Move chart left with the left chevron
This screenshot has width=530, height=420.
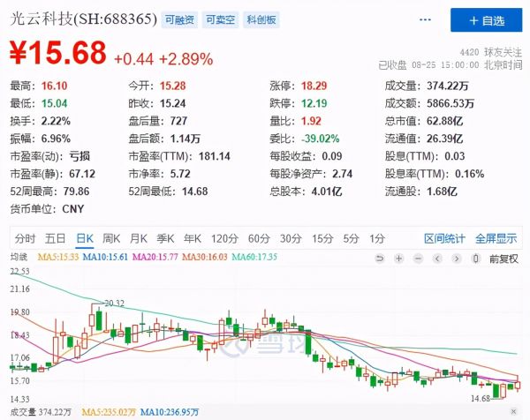[437, 259]
